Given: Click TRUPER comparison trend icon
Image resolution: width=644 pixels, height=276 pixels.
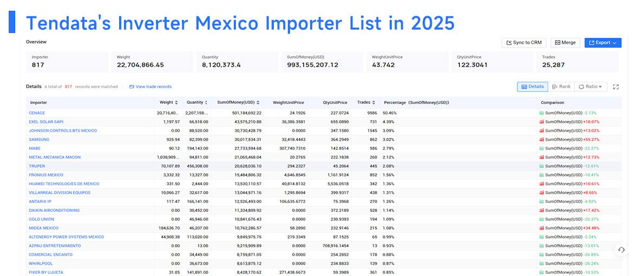Looking at the screenshot, I should click(x=542, y=166).
